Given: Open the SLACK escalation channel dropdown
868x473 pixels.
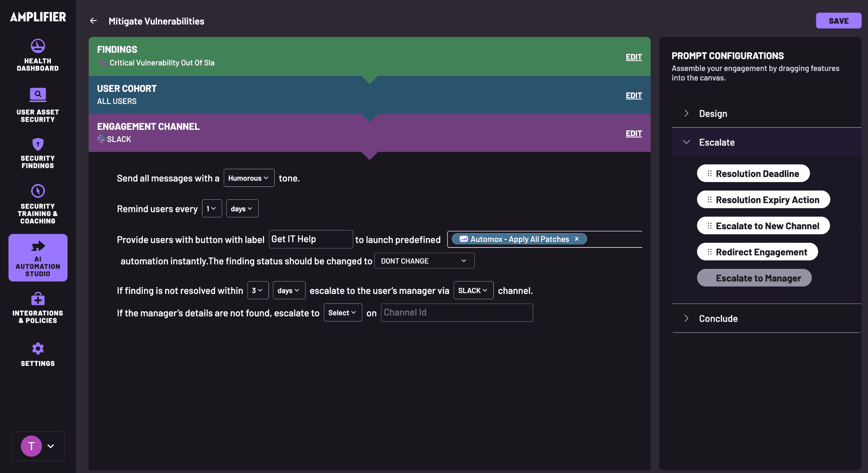Looking at the screenshot, I should coord(473,291).
